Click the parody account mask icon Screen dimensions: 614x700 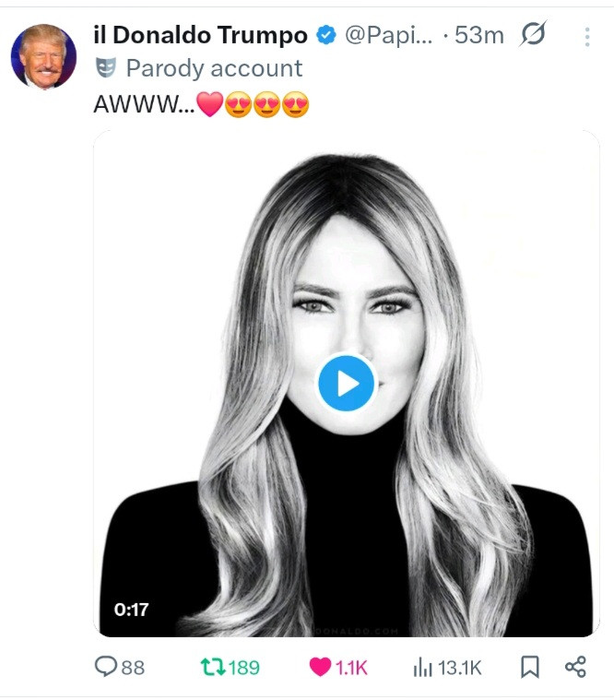click(x=106, y=68)
